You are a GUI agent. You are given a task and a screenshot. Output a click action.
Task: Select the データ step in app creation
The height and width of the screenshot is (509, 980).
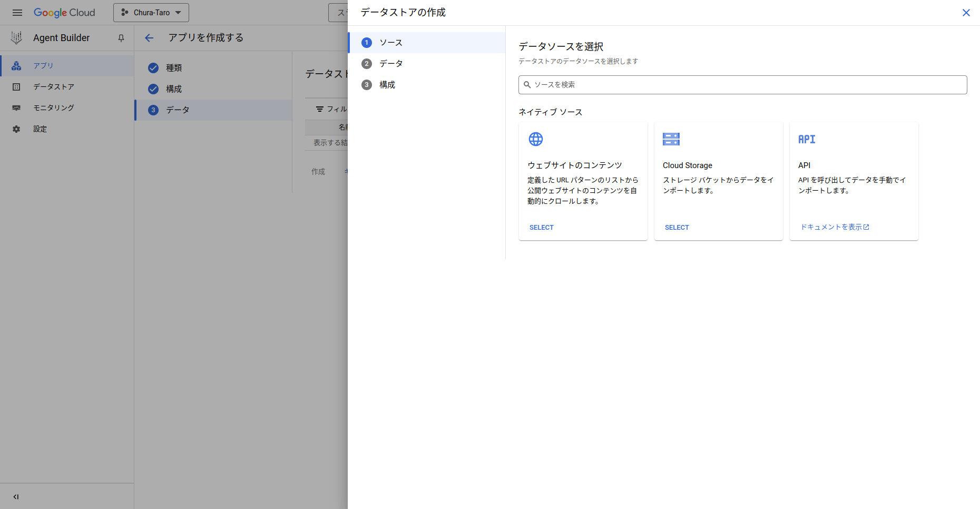[213, 110]
